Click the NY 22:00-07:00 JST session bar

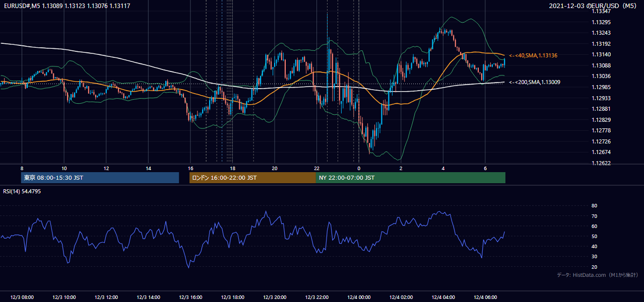[x=411, y=178]
